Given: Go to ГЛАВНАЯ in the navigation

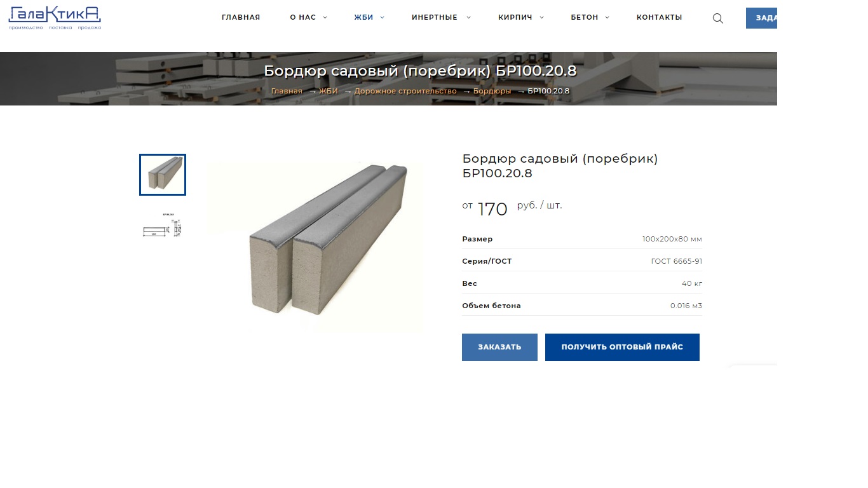Looking at the screenshot, I should (x=241, y=18).
